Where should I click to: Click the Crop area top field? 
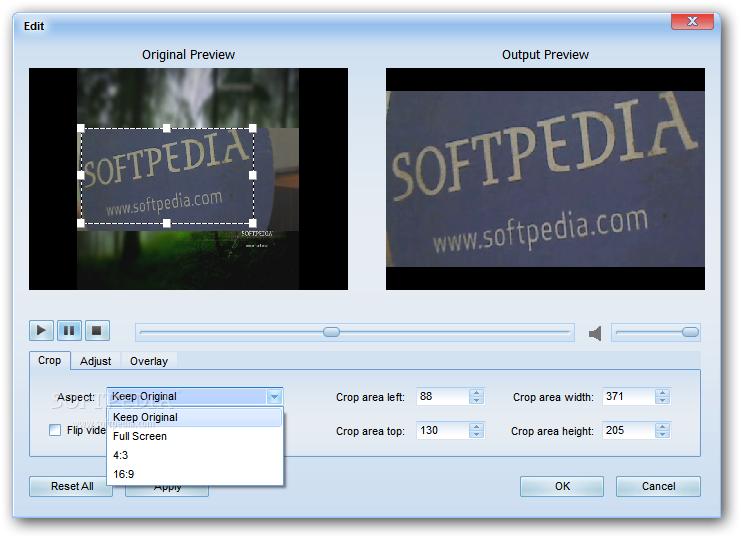coord(443,431)
